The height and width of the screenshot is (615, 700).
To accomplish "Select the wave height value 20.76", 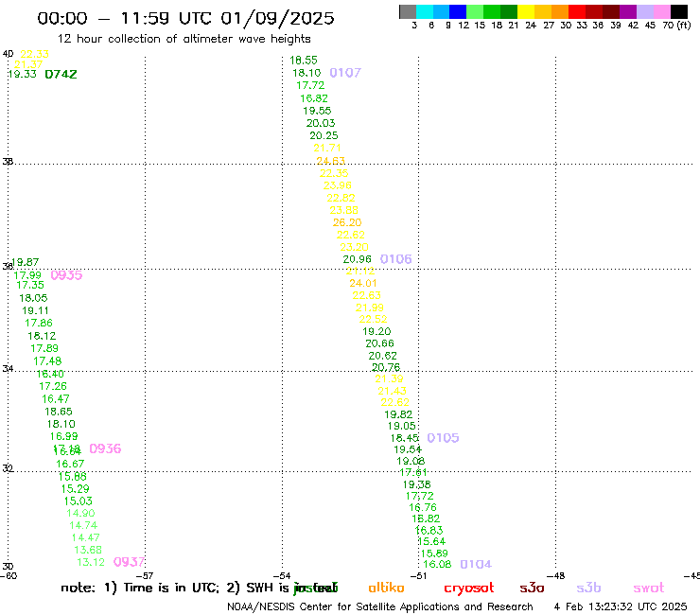I will coord(386,367).
